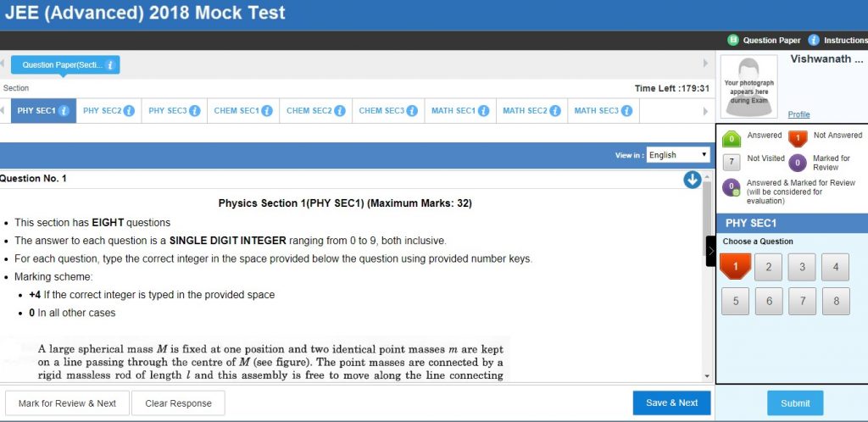
Task: Open the View in language dropdown
Action: 677,155
